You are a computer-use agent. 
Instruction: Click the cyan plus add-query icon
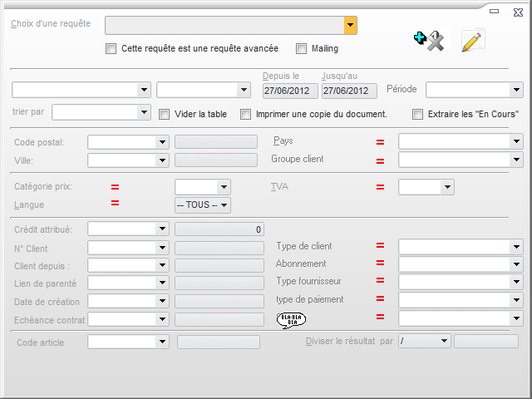point(420,37)
